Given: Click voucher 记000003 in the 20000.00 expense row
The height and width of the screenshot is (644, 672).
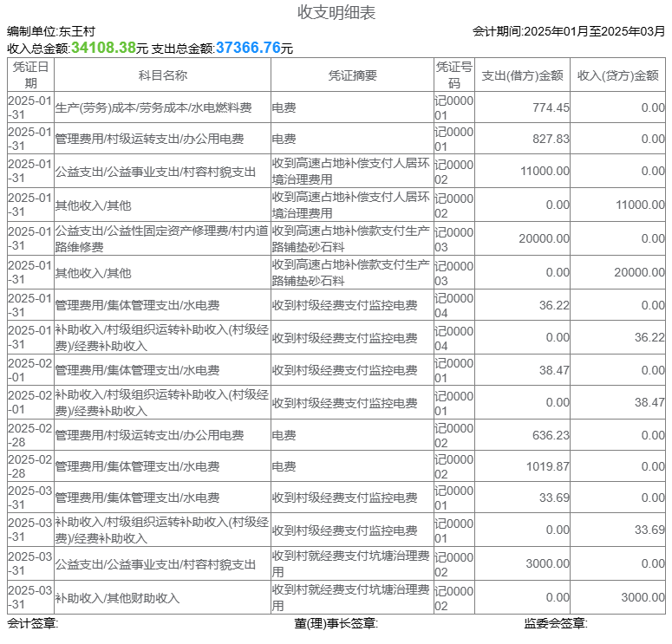Looking at the screenshot, I should [x=453, y=239].
